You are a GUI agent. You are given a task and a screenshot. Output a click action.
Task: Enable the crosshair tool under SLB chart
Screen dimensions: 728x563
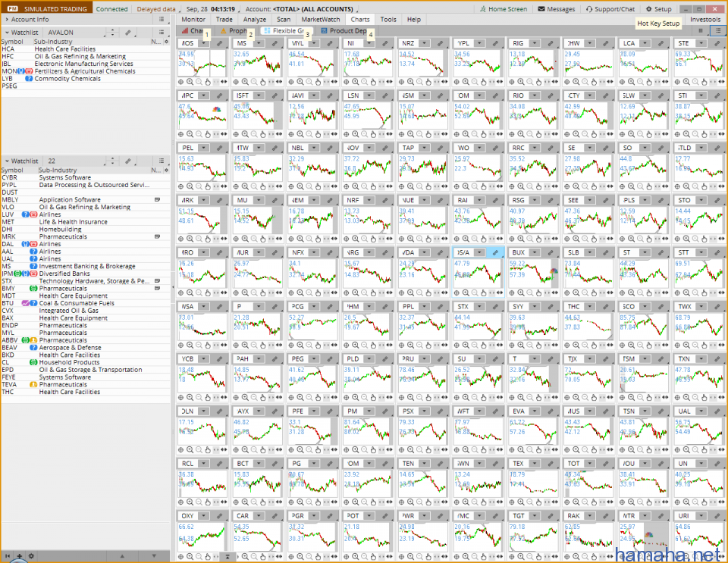(x=567, y=292)
